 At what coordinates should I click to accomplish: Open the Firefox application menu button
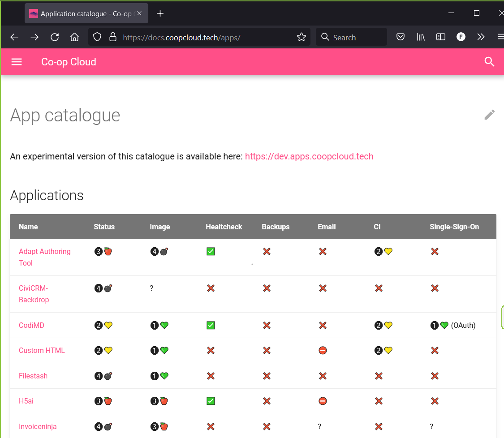click(500, 37)
